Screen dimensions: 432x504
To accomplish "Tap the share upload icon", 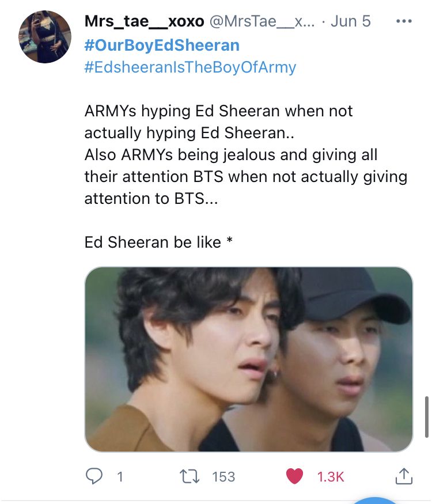I will coord(404,476).
